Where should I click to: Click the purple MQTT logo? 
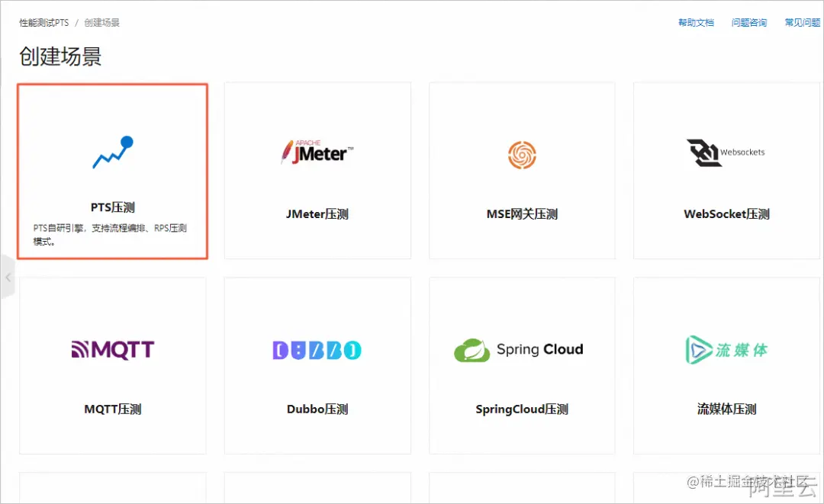tap(112, 350)
